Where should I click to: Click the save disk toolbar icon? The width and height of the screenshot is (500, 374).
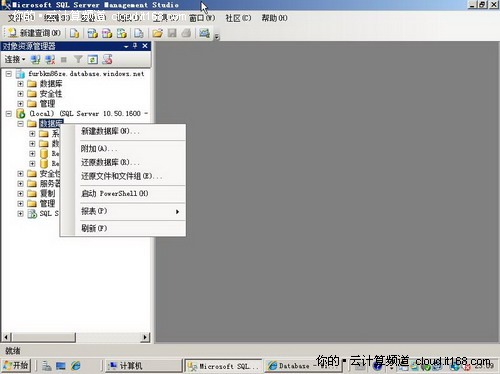[x=172, y=33]
